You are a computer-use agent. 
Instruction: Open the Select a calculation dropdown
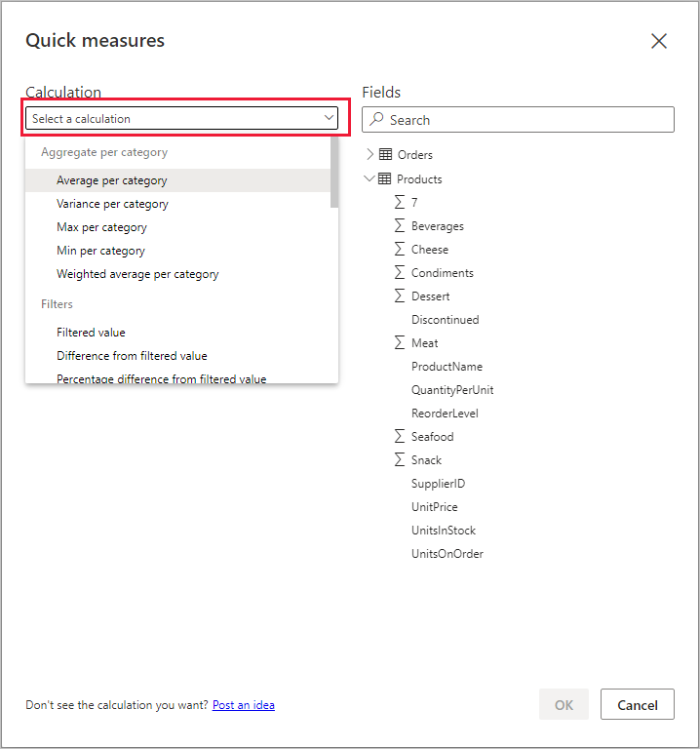pos(182,119)
